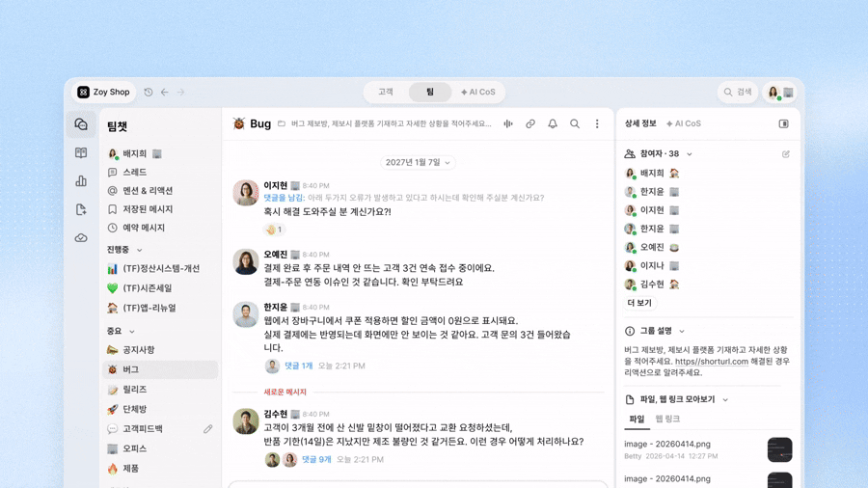This screenshot has height=488, width=868.
Task: Collapse the 중요 section
Action: [121, 331]
